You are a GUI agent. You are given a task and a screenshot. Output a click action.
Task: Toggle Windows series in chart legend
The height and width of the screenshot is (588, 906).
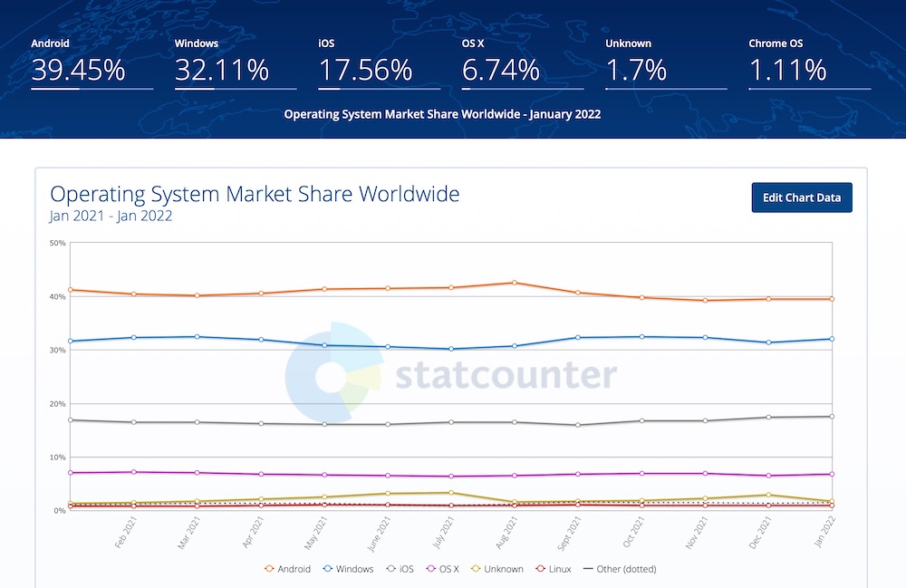pos(349,569)
